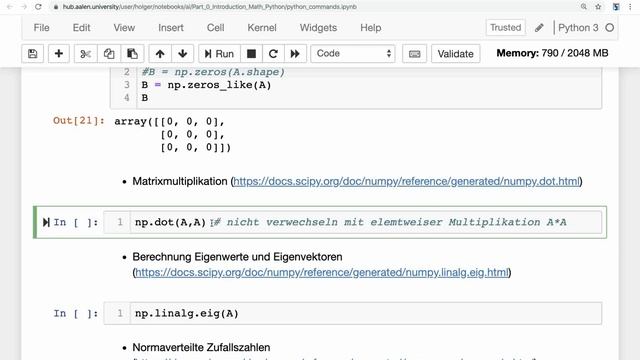Click the Run button

point(219,53)
